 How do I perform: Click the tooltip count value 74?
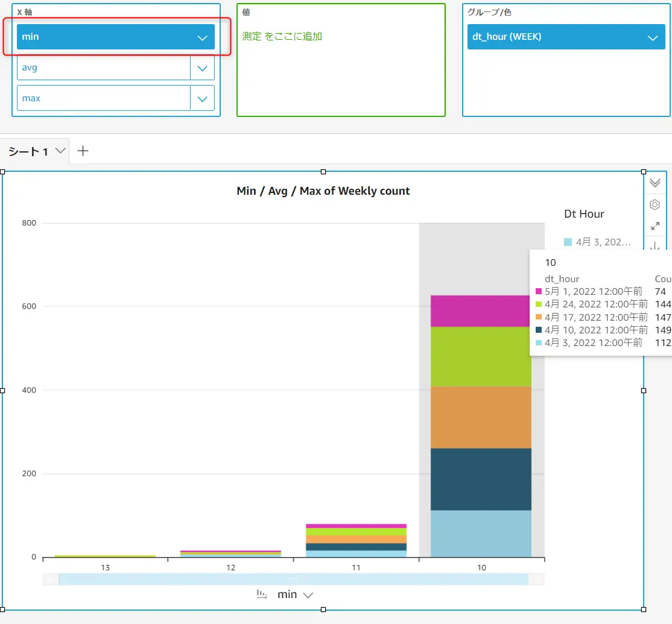(661, 292)
